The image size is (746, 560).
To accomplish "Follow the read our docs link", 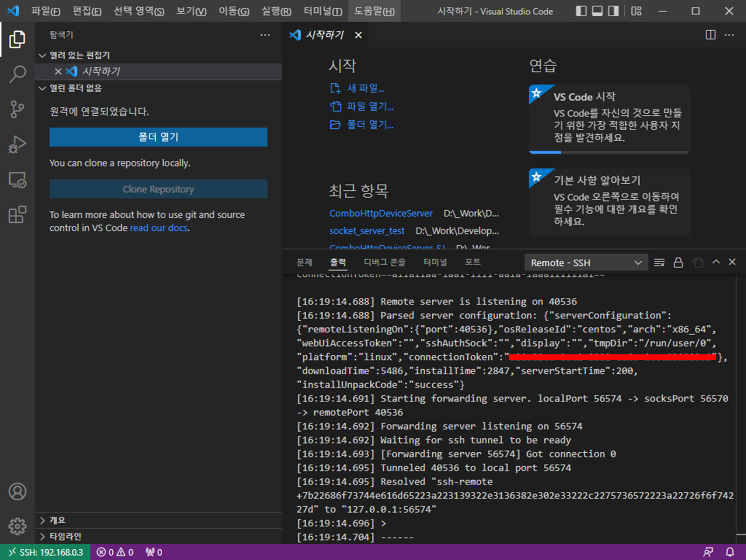I will click(159, 228).
